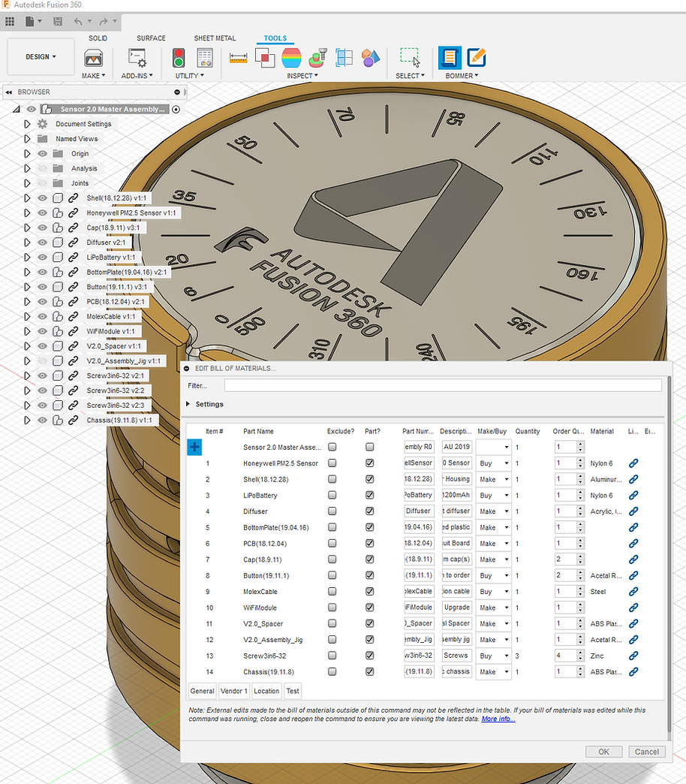
Task: Expand the Origin folder in the browser
Action: tap(28, 153)
